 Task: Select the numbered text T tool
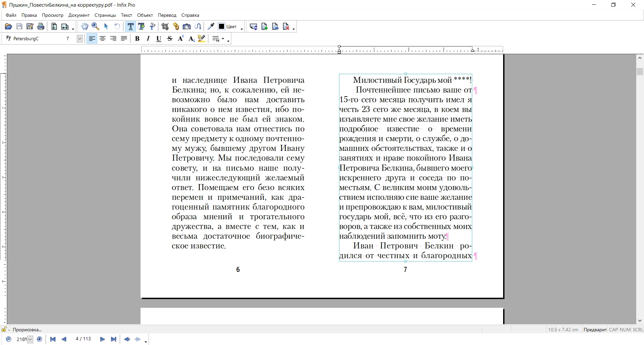(152, 26)
